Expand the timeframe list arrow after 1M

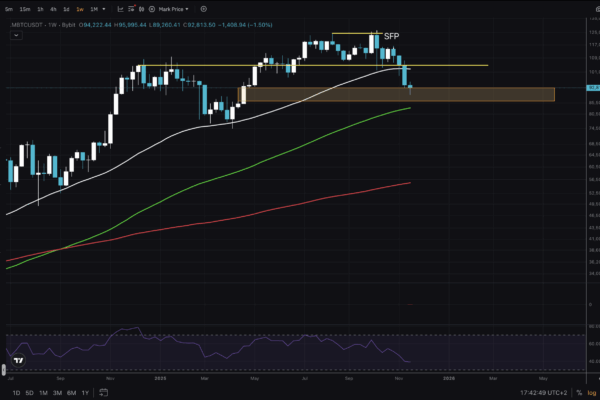[106, 8]
